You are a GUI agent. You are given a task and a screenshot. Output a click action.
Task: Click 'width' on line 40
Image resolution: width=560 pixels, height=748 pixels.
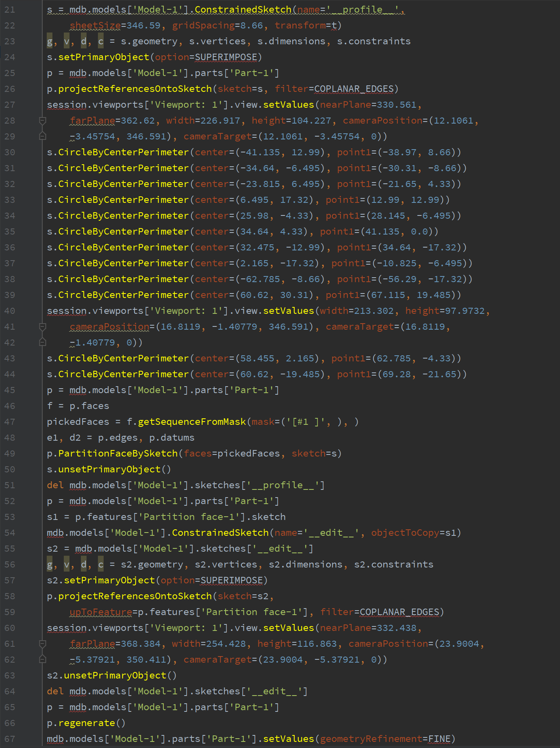click(334, 311)
